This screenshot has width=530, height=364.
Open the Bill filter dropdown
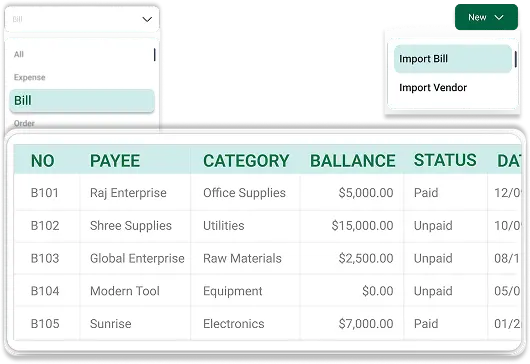click(82, 19)
